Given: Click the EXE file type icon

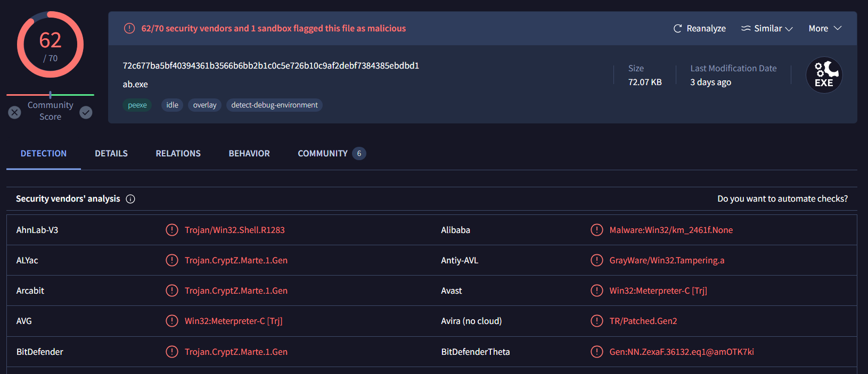Looking at the screenshot, I should tap(824, 75).
